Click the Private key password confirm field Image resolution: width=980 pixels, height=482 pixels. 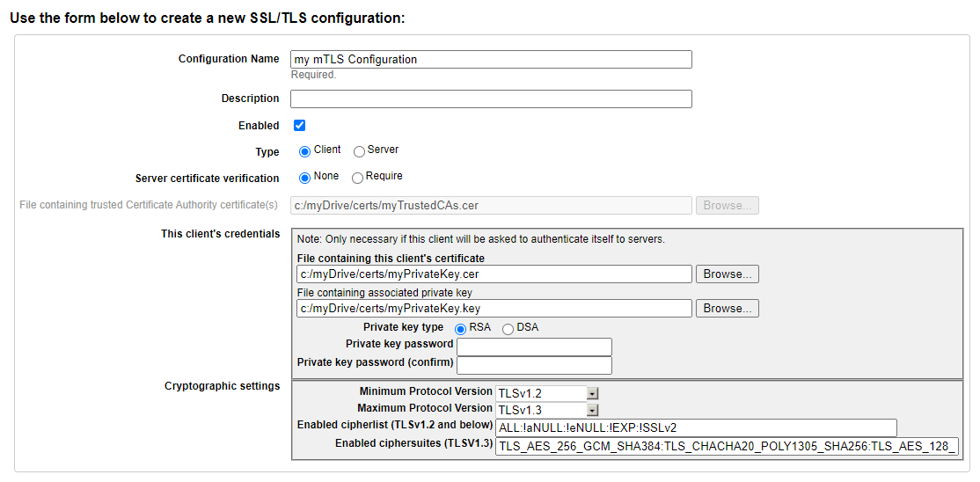tap(534, 365)
